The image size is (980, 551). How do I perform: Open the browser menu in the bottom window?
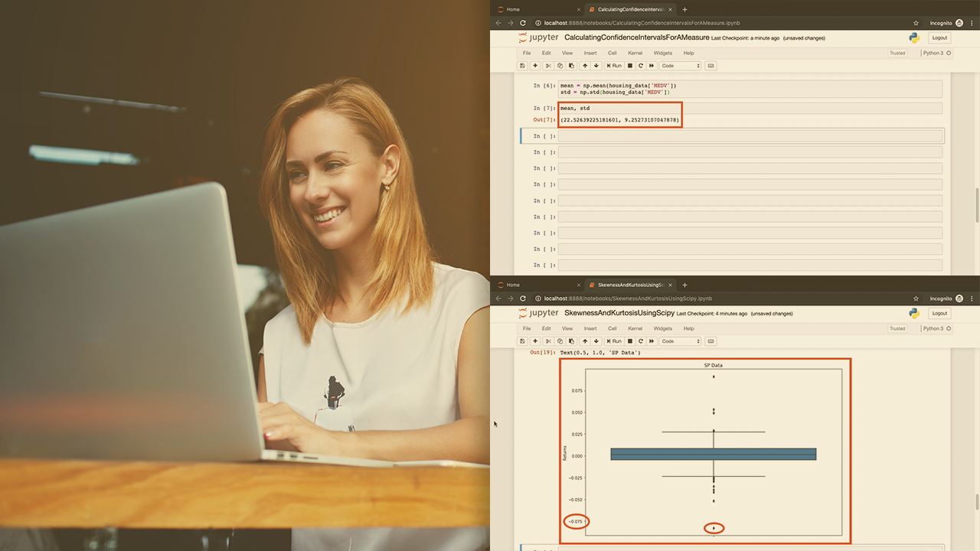pos(972,298)
